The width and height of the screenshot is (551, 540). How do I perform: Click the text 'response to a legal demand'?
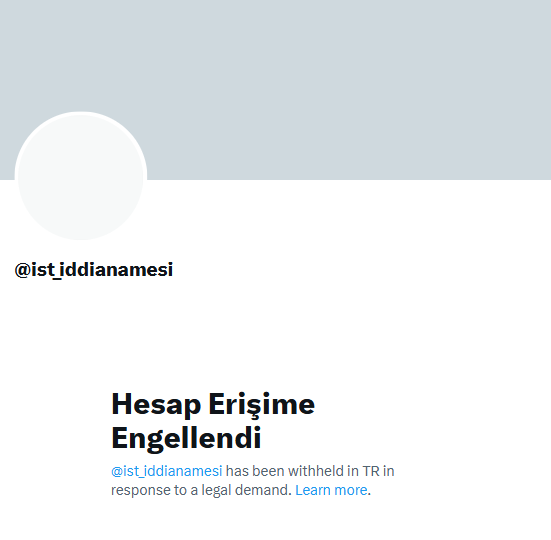tap(200, 490)
